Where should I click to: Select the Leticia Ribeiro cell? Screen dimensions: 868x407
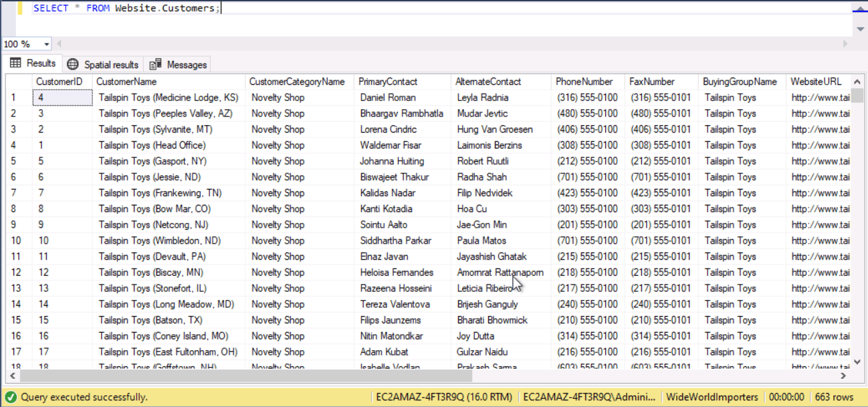(502, 289)
